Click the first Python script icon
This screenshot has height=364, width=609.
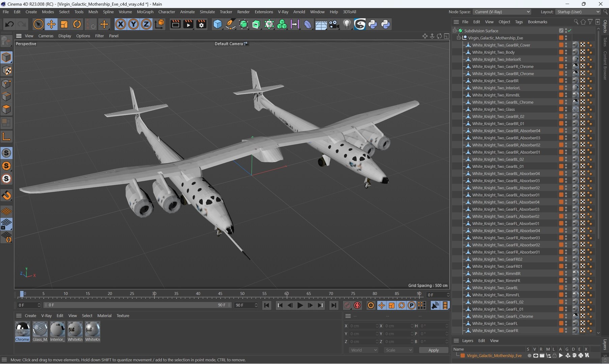(373, 24)
